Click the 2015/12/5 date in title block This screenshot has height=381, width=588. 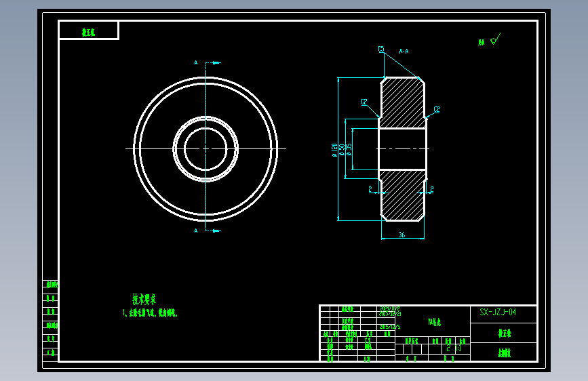point(389,327)
